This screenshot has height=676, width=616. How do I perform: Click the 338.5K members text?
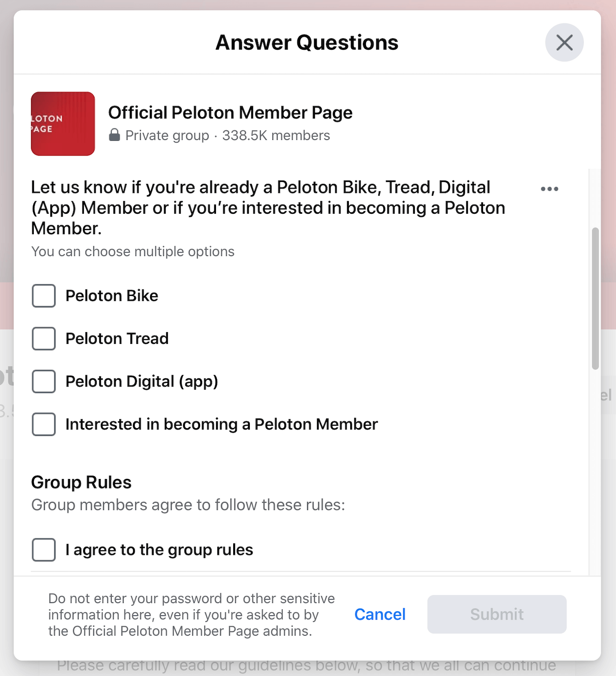275,135
